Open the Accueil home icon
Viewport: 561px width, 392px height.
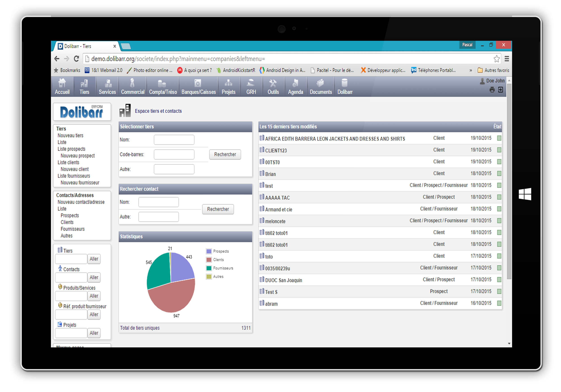pos(62,83)
